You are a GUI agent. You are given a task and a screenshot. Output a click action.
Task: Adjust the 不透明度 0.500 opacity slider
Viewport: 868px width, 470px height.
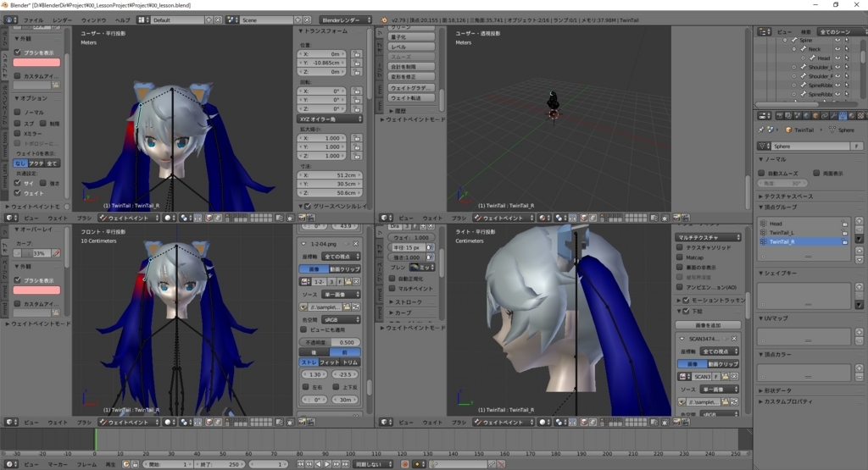pyautogui.click(x=330, y=342)
